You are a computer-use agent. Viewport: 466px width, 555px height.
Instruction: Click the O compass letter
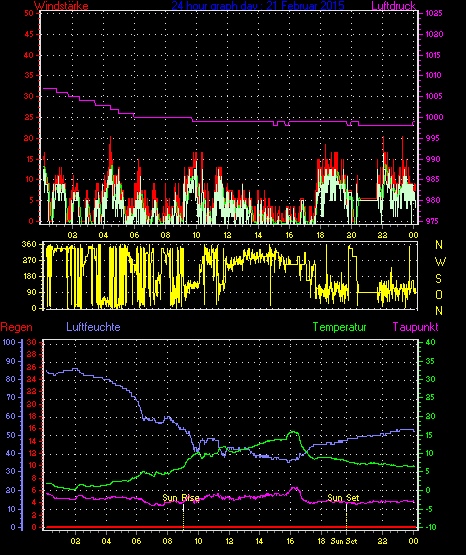439,294
